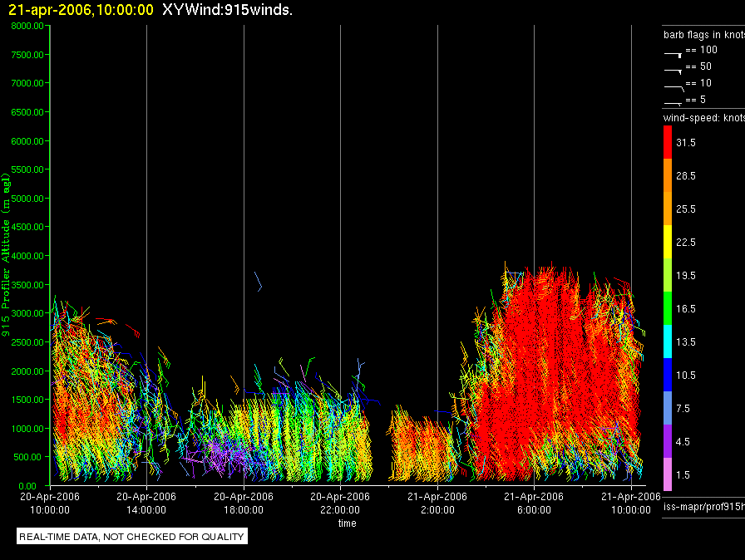Click the 3000.00 altitude tick label
Viewport: 745px width, 560px height.
[27, 313]
